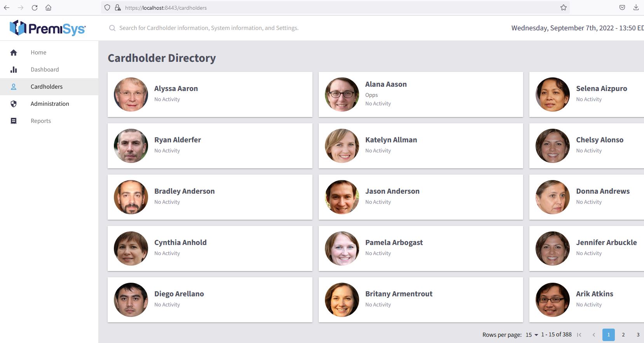The height and width of the screenshot is (343, 644).
Task: Click the name Alana Aason
Action: (386, 84)
